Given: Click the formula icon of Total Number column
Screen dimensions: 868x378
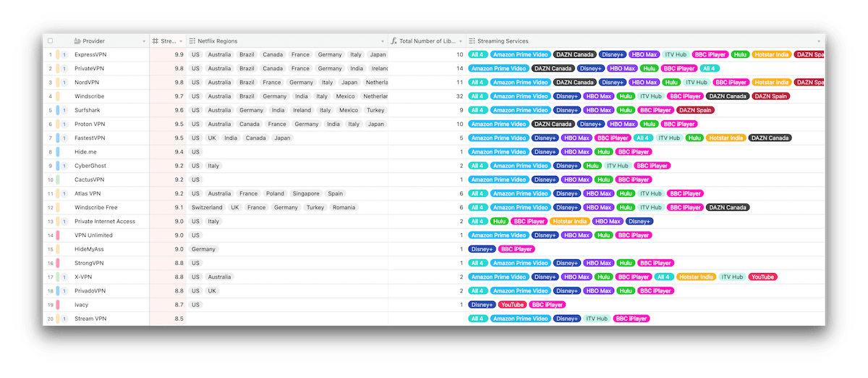Looking at the screenshot, I should pos(394,41).
